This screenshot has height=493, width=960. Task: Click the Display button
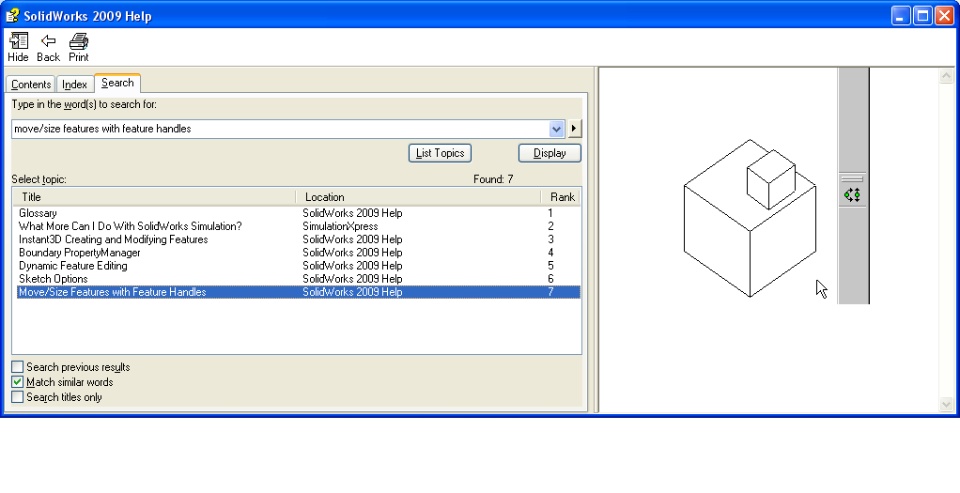[x=549, y=153]
